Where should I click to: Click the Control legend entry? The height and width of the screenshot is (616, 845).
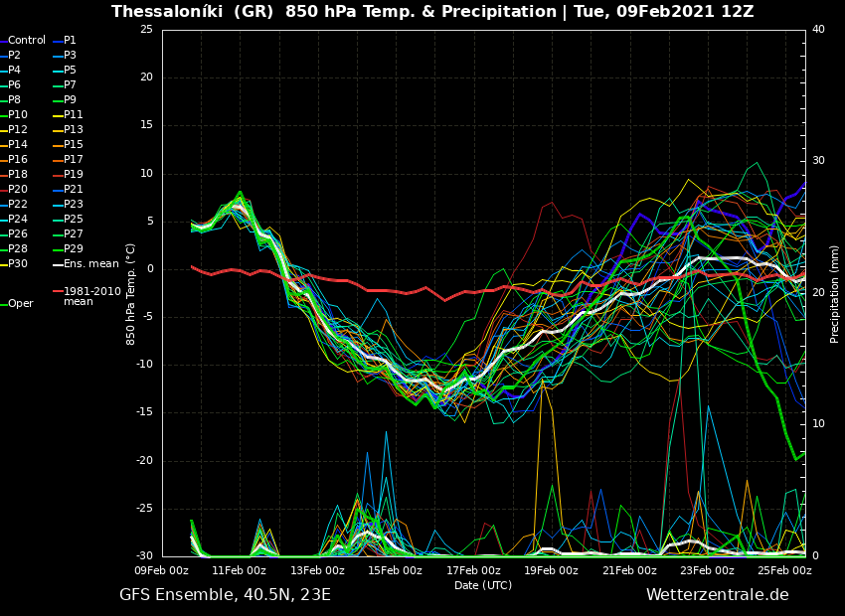(27, 41)
